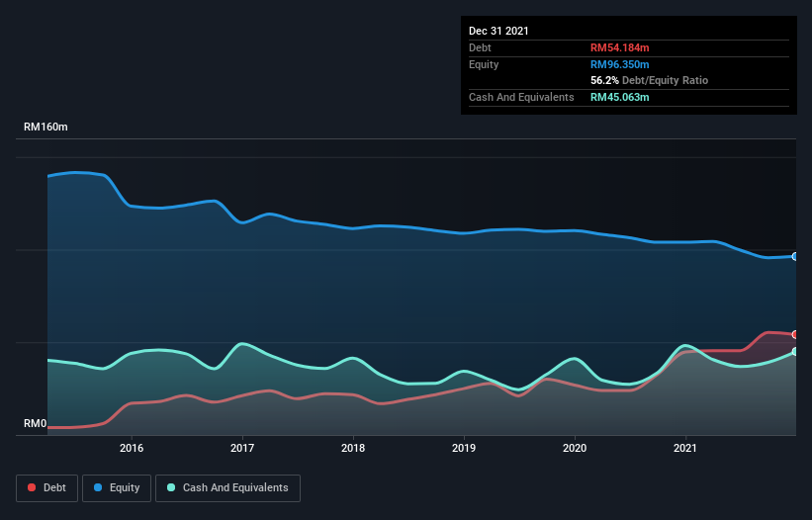Screen dimensions: 812x520
Task: Click the RM0 axis label
Action: click(36, 424)
